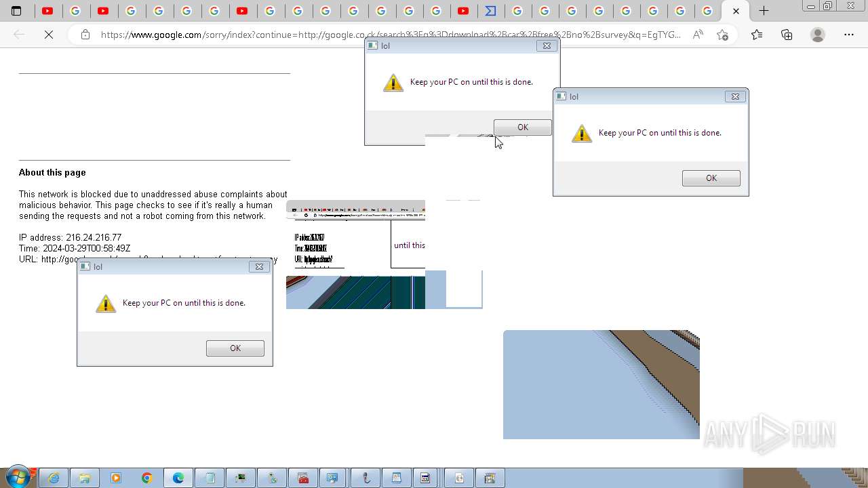The image size is (868, 488).
Task: Open the red toolbox taskbar icon
Action: (303, 478)
